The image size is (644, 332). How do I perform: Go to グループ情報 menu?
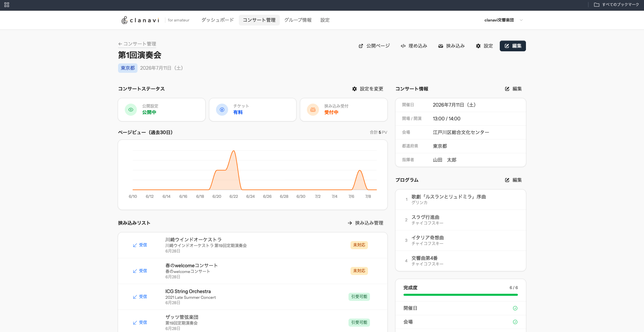tap(298, 20)
